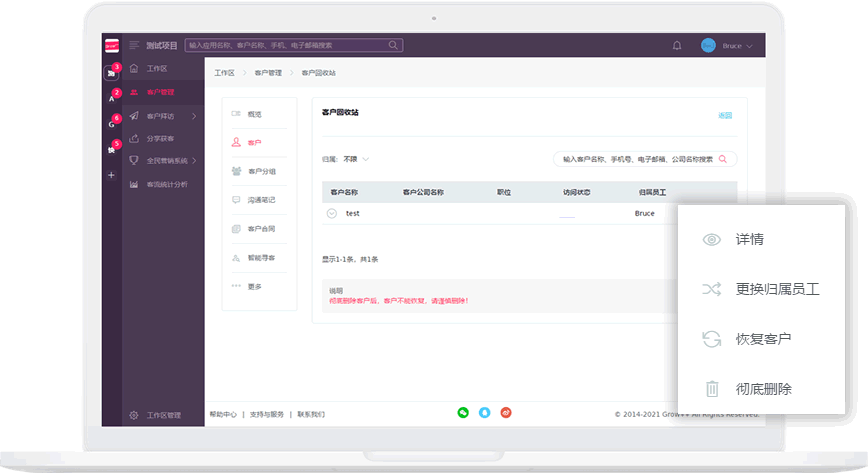Click the 返回 link in recycle panel

[x=725, y=115]
